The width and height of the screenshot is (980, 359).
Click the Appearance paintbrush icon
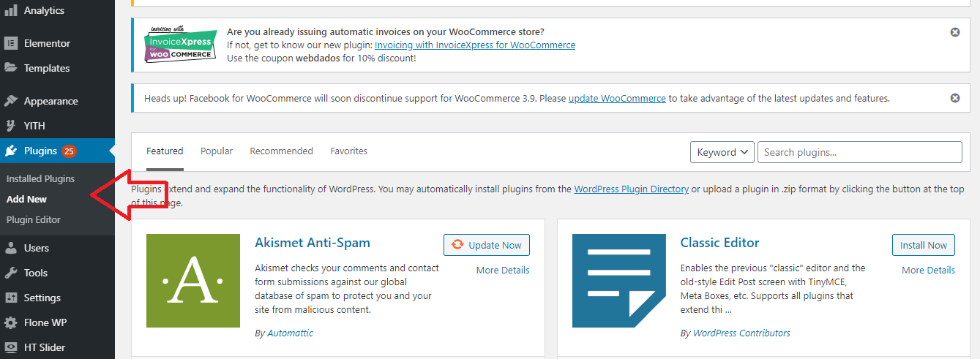click(11, 101)
